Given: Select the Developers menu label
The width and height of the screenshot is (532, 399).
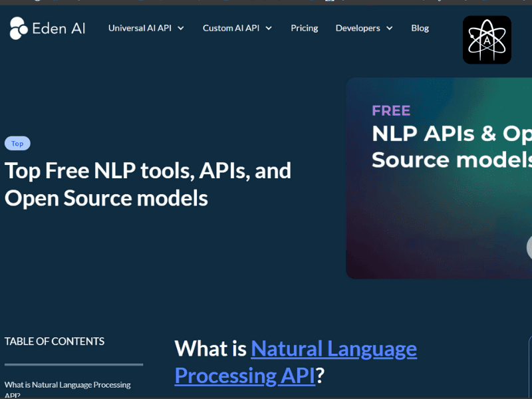Looking at the screenshot, I should pos(358,28).
